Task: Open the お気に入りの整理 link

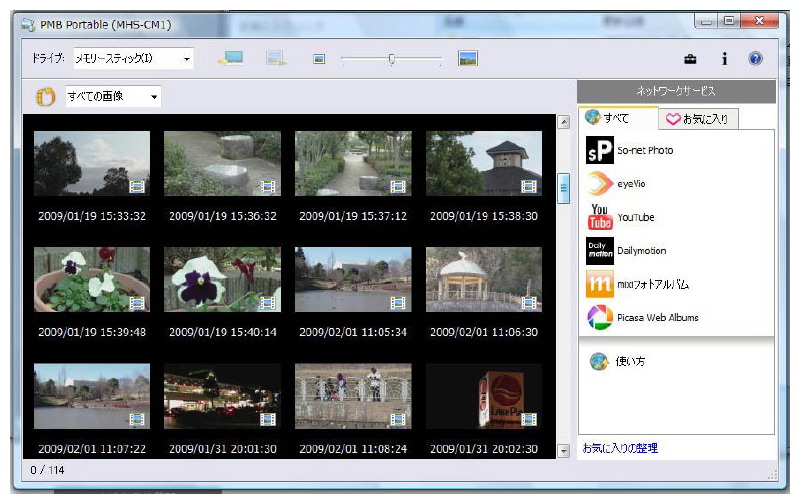Action: click(620, 448)
